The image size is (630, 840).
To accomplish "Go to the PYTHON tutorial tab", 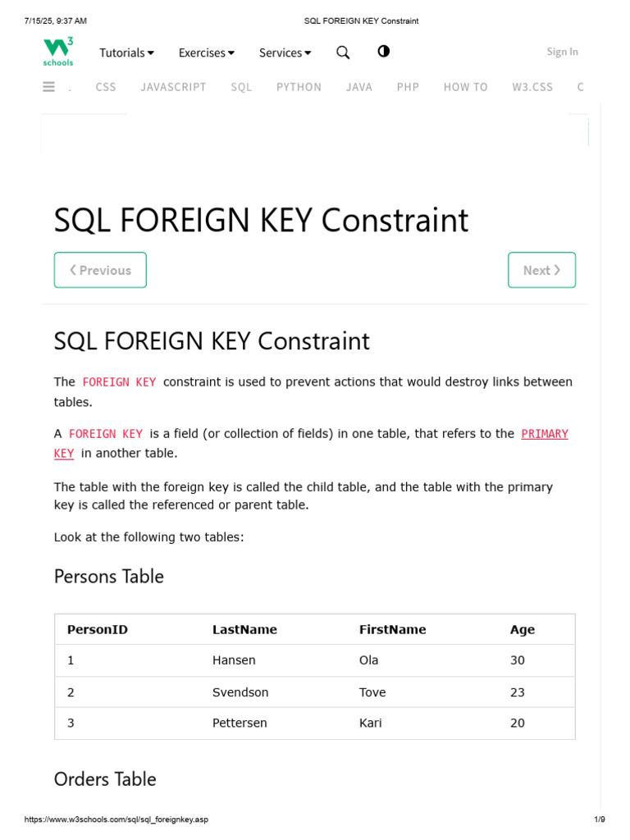I will 299,87.
